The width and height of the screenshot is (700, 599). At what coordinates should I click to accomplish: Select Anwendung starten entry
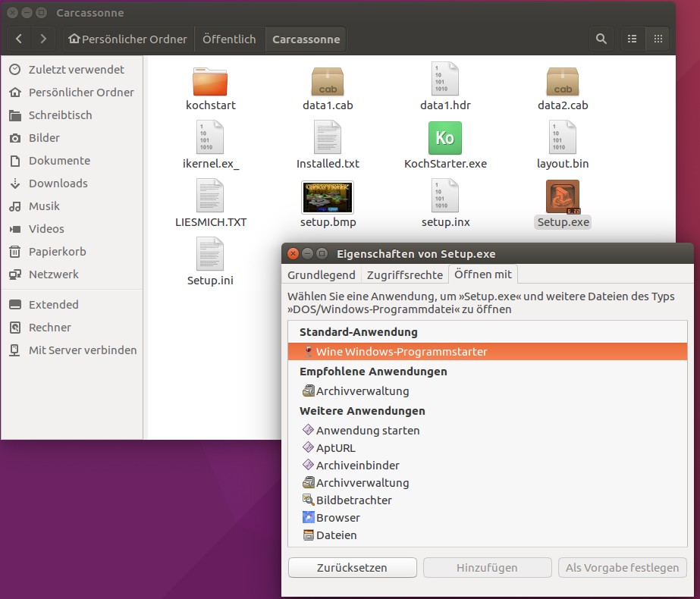[x=488, y=430]
